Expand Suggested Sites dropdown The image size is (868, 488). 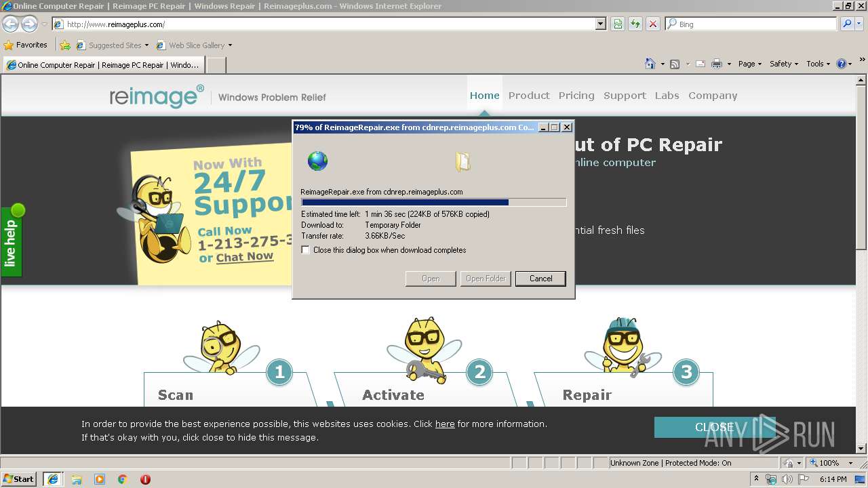tap(146, 45)
